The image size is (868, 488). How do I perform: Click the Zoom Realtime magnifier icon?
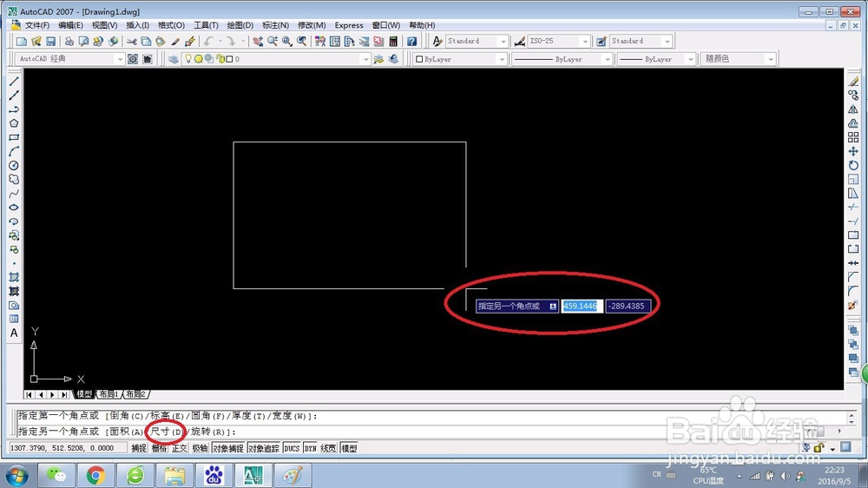click(273, 41)
